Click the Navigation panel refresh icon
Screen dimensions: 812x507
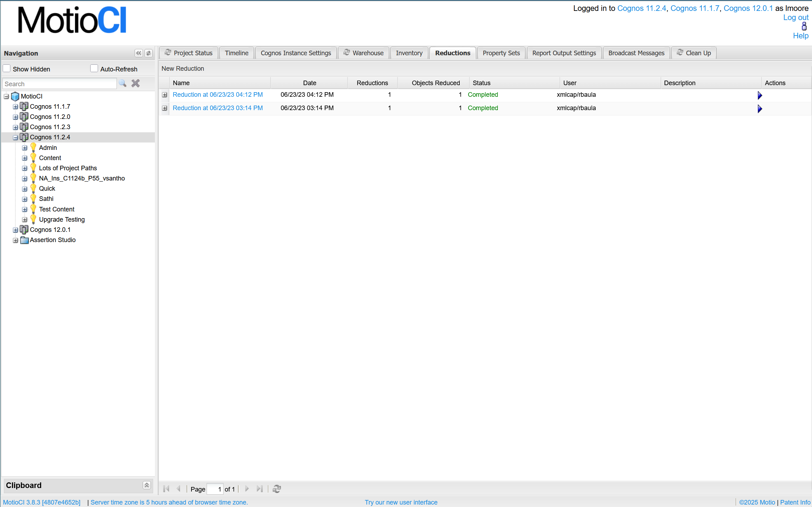pyautogui.click(x=149, y=53)
